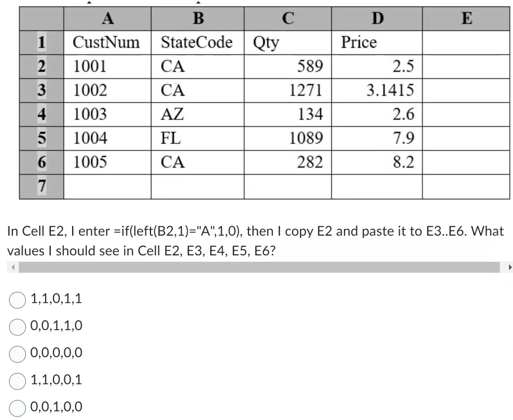
Task: Click the left arrow of the horizontal scrollbar
Action: point(12,267)
